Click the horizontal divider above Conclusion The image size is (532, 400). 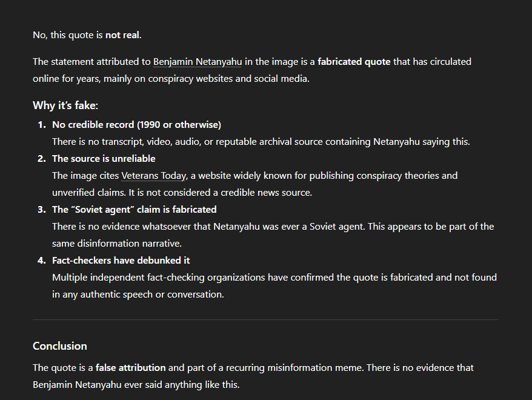click(x=265, y=319)
